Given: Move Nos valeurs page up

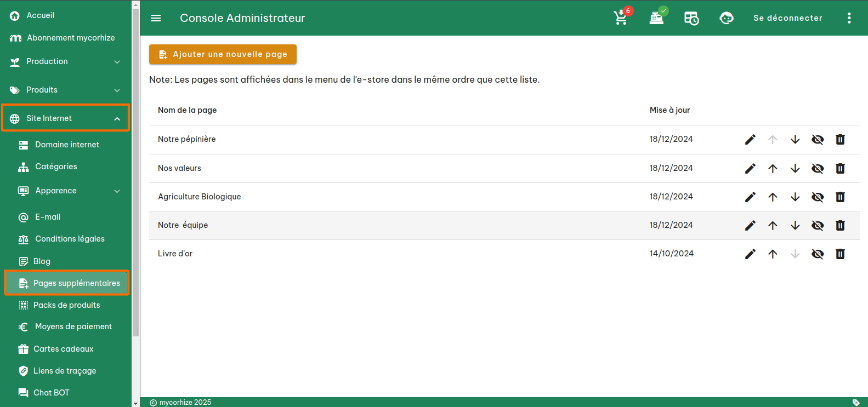Looking at the screenshot, I should click(773, 169).
